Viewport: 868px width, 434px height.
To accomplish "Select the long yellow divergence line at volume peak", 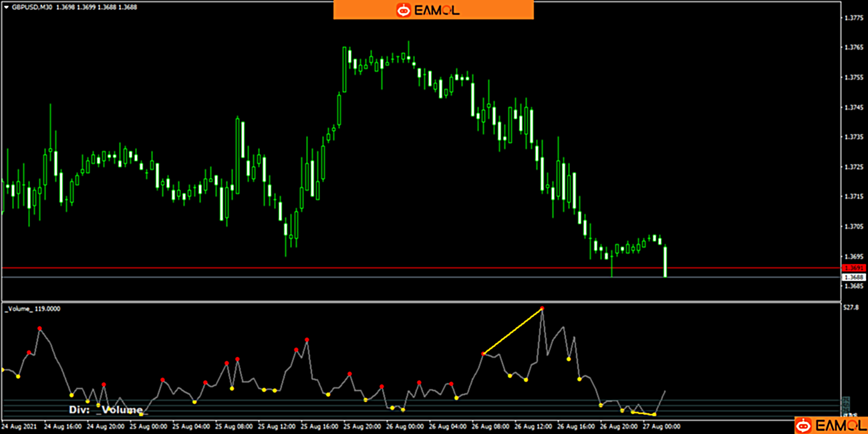I will [513, 331].
